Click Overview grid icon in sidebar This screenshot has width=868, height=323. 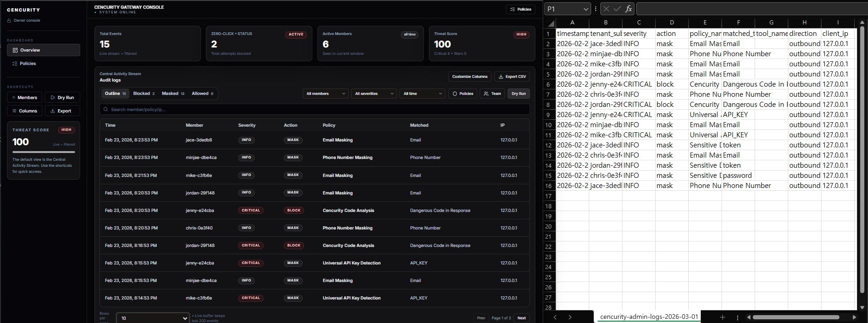coord(15,50)
